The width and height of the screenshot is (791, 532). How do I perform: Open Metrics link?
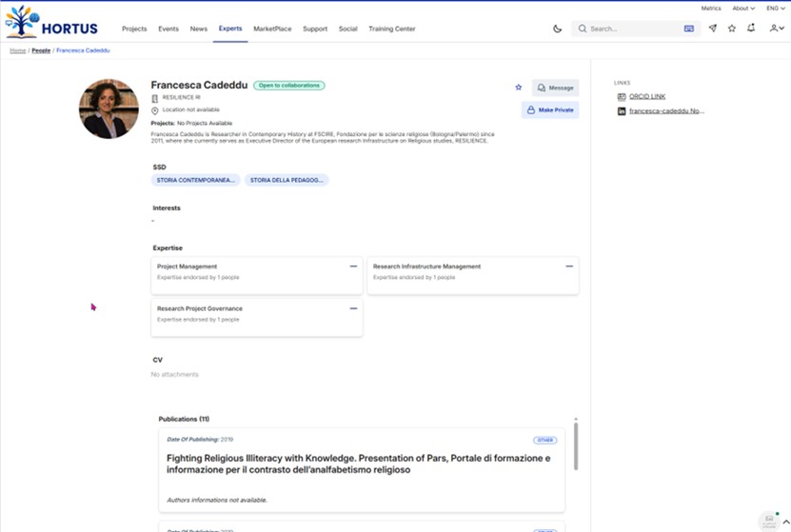[x=711, y=8]
